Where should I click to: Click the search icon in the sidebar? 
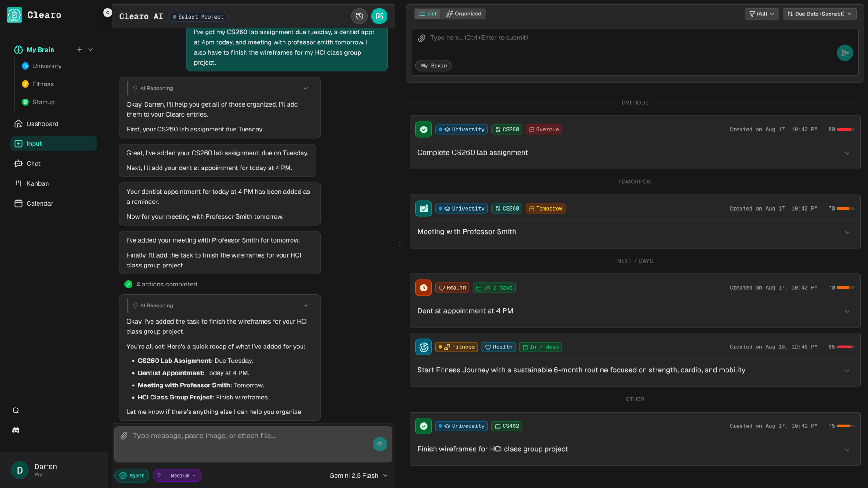pos(16,410)
